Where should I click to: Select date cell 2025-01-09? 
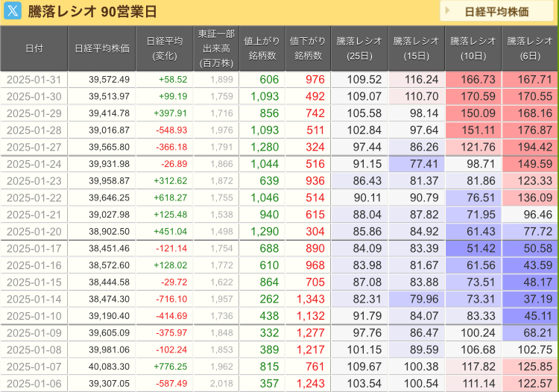click(x=34, y=333)
